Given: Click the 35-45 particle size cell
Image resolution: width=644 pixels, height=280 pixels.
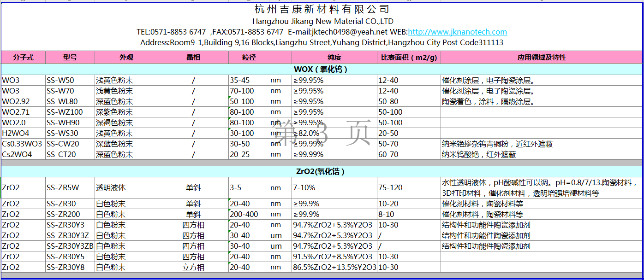Looking at the screenshot, I should 249,80.
